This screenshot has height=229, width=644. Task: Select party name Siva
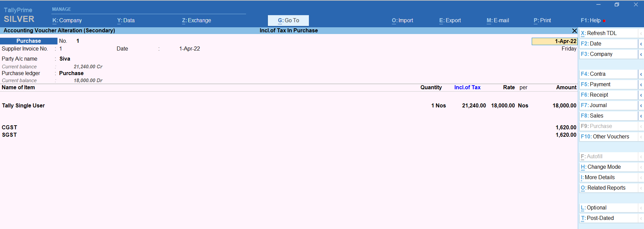point(65,59)
